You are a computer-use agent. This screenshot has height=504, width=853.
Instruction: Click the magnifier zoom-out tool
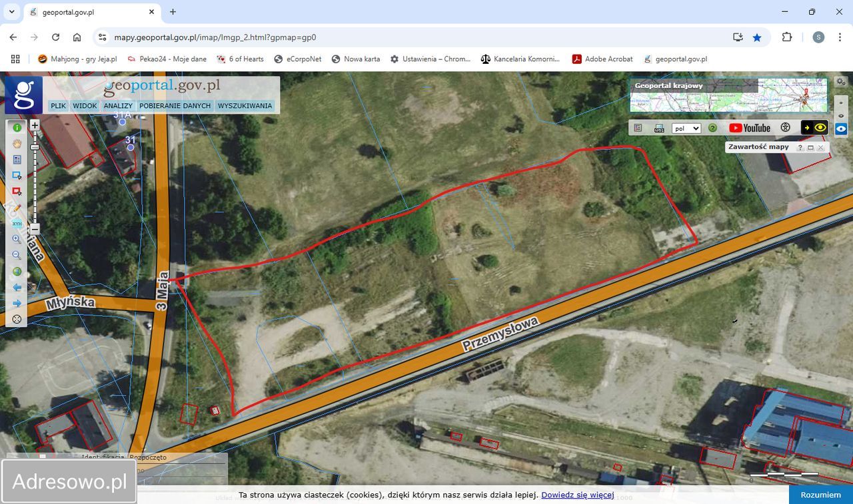click(17, 256)
